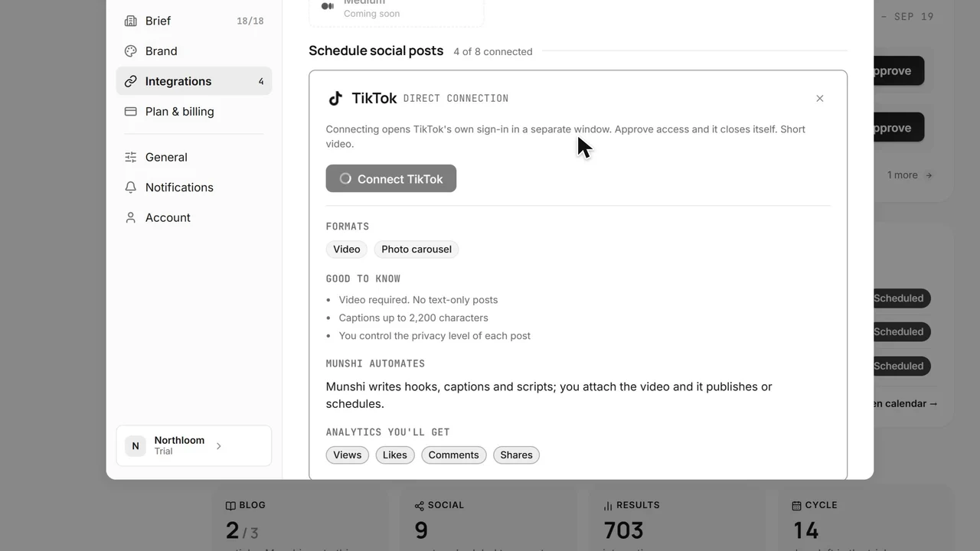Click the Comments analytics chip
This screenshot has height=551, width=980.
[x=454, y=455]
